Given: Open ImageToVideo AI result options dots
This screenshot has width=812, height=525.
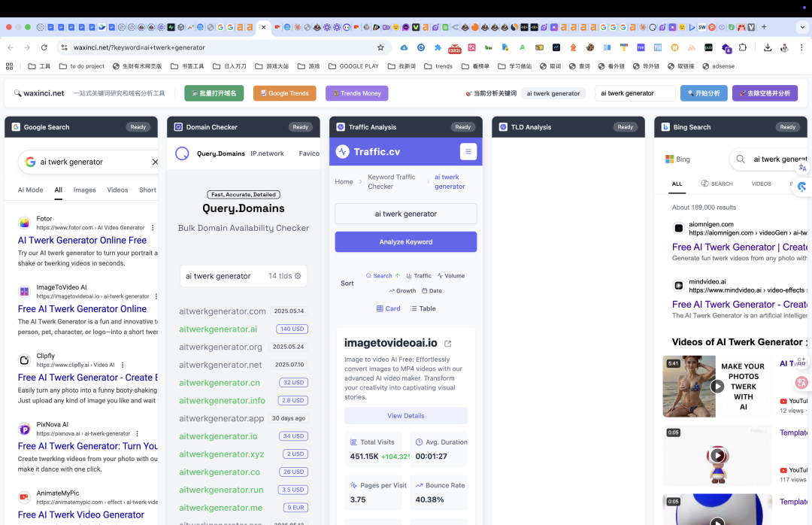Looking at the screenshot, I should 156,296.
